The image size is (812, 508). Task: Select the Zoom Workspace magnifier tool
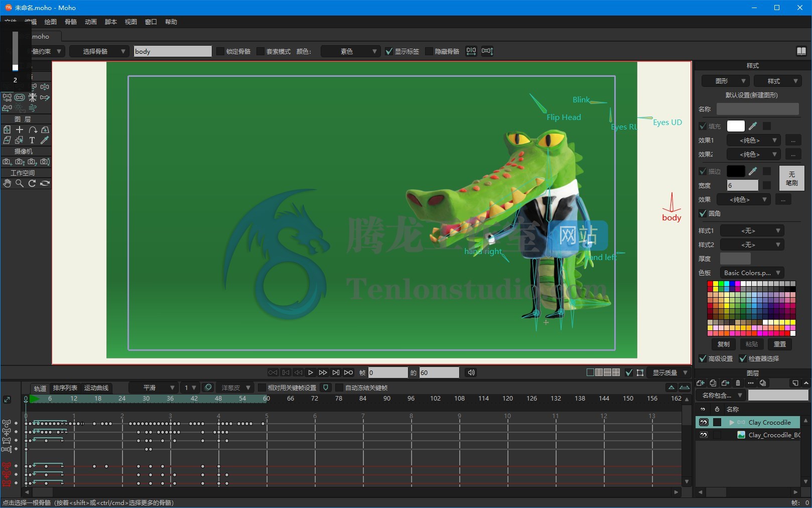(x=20, y=183)
